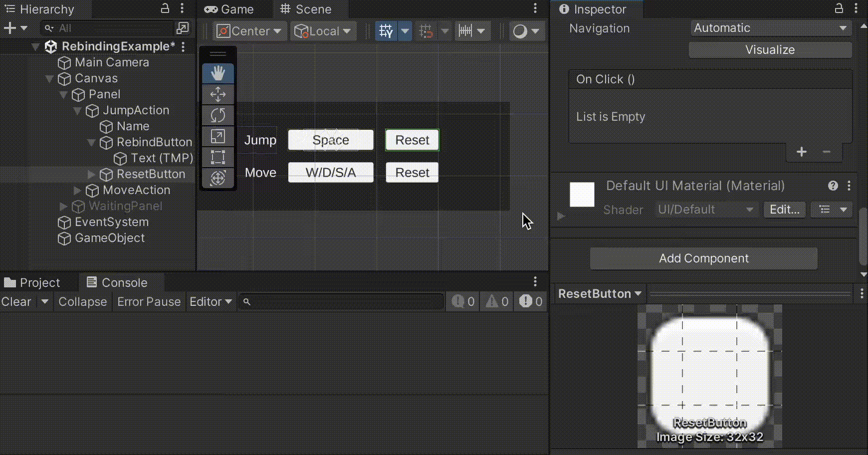
Task: Toggle Collapse in Console toolbar
Action: click(x=83, y=302)
